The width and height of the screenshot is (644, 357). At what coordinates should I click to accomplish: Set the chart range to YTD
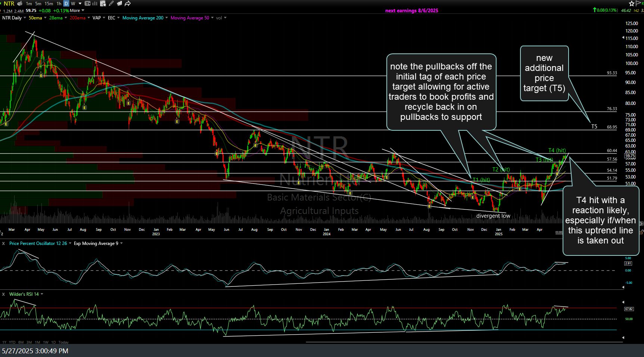pyautogui.click(x=12, y=342)
